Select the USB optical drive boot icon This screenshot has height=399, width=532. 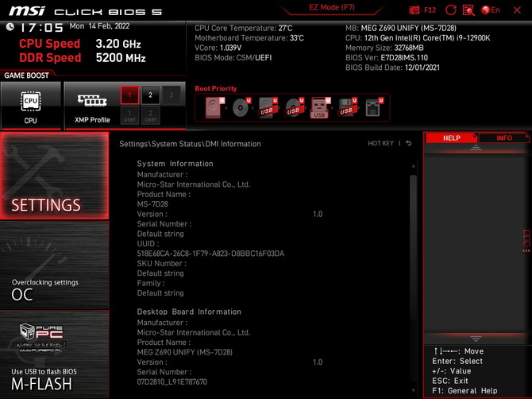click(294, 107)
